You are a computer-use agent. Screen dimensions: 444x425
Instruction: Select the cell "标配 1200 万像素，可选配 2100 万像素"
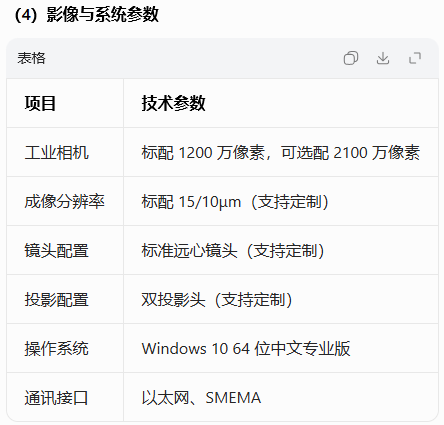[281, 153]
